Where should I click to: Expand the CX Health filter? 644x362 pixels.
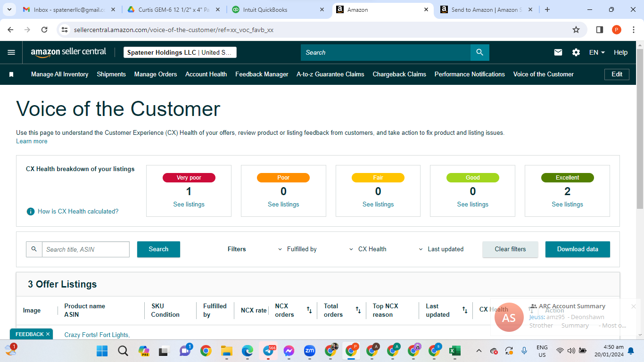[368, 249]
